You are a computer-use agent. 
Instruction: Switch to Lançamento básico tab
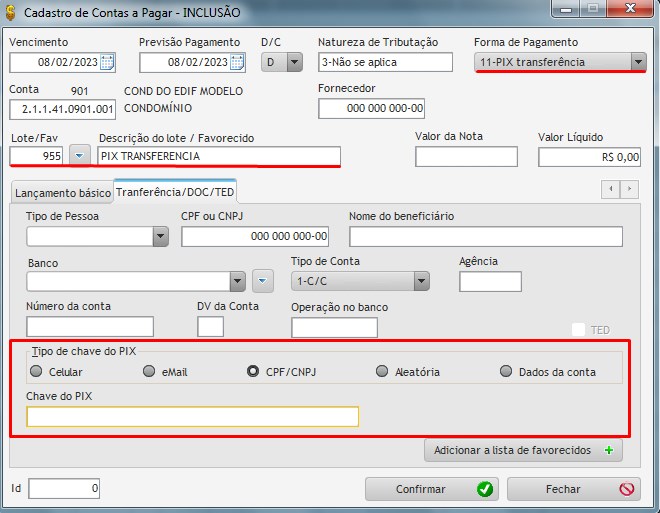[x=61, y=192]
